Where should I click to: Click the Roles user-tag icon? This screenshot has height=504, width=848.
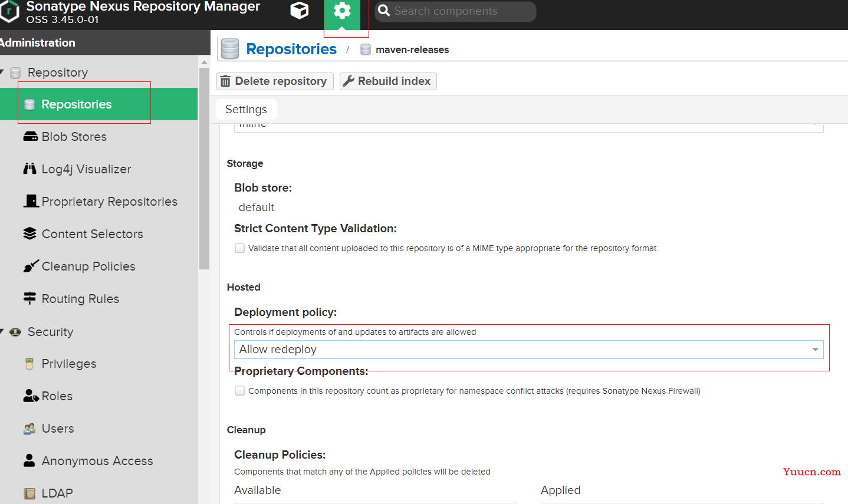coord(31,396)
